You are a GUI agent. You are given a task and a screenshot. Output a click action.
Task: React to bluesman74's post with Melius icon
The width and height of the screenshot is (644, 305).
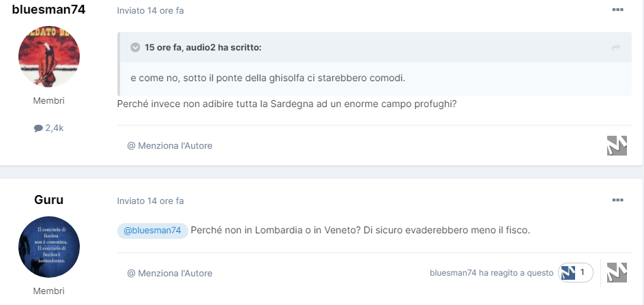tap(617, 145)
